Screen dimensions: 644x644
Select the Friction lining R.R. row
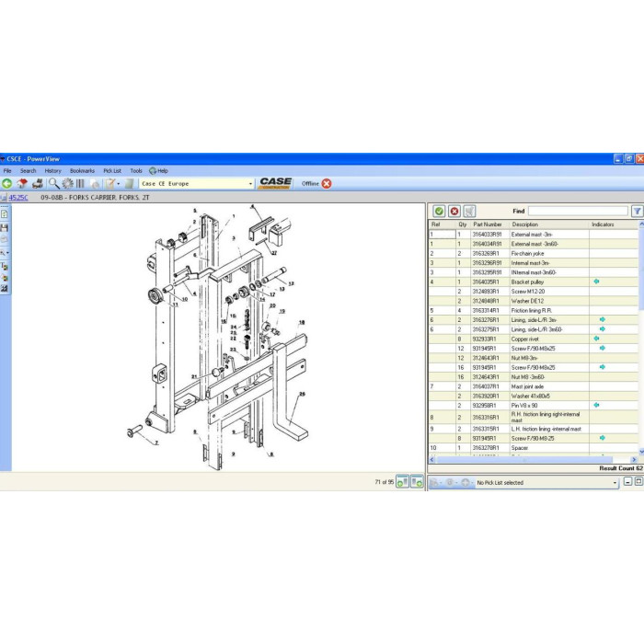point(533,311)
